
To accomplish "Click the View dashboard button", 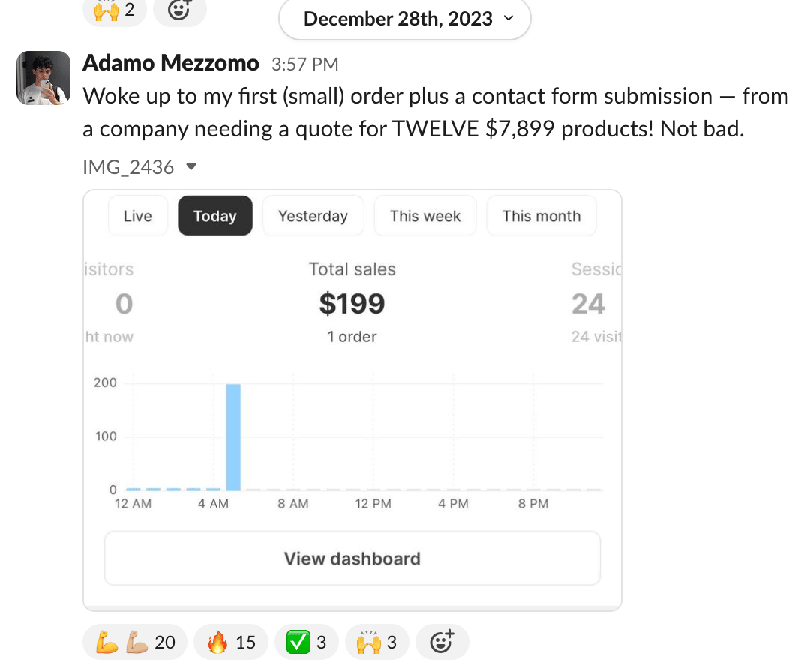I will coord(352,559).
